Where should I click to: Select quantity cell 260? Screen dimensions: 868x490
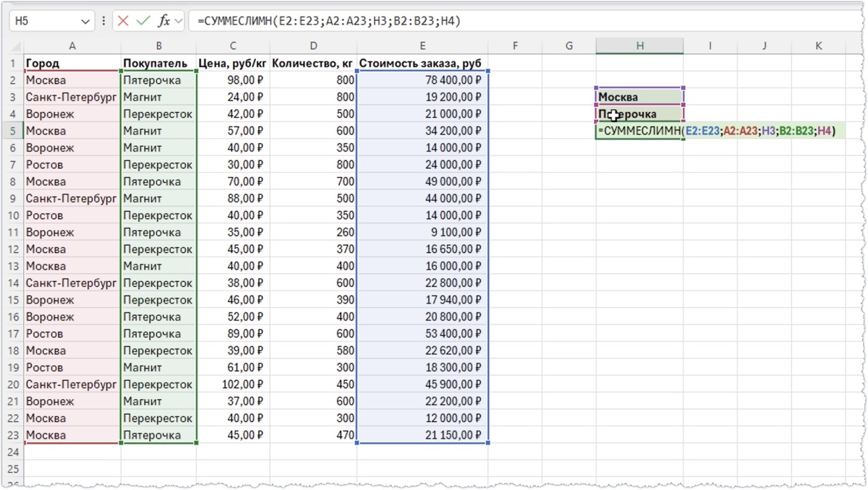point(313,233)
